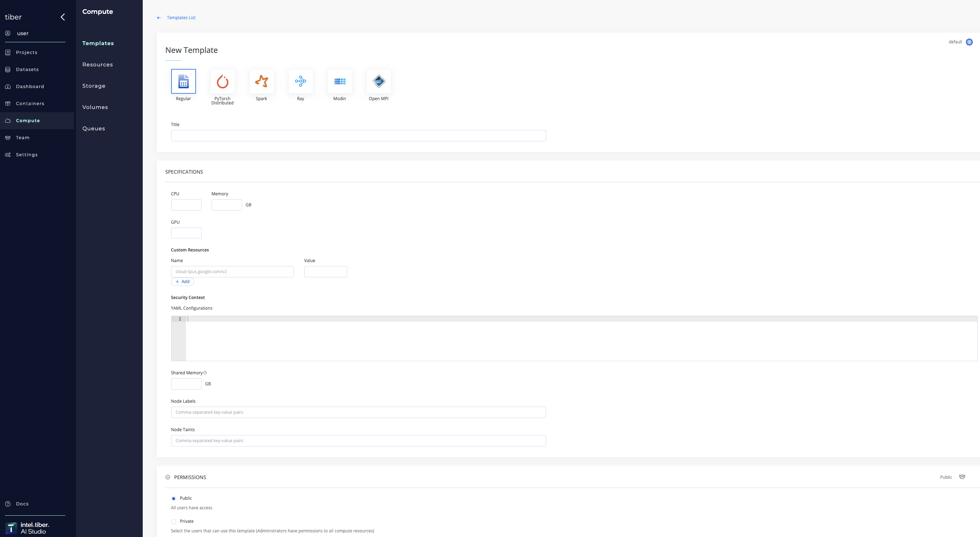Click the Node Labels input field
This screenshot has height=537, width=980.
[x=358, y=413]
